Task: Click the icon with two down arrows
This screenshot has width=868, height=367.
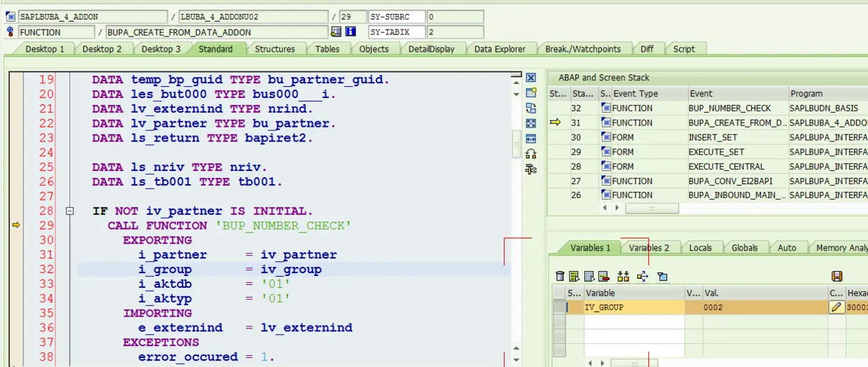Action: 624,276
